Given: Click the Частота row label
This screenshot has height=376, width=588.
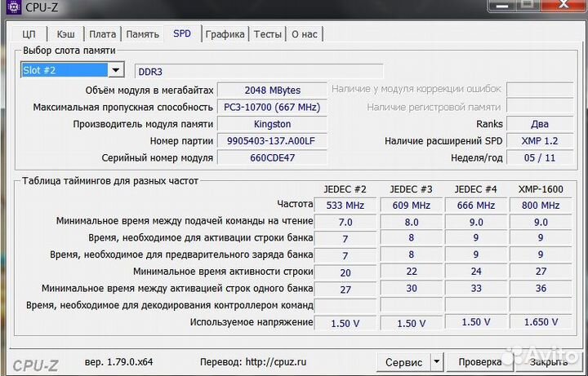Looking at the screenshot, I should pos(295,204).
